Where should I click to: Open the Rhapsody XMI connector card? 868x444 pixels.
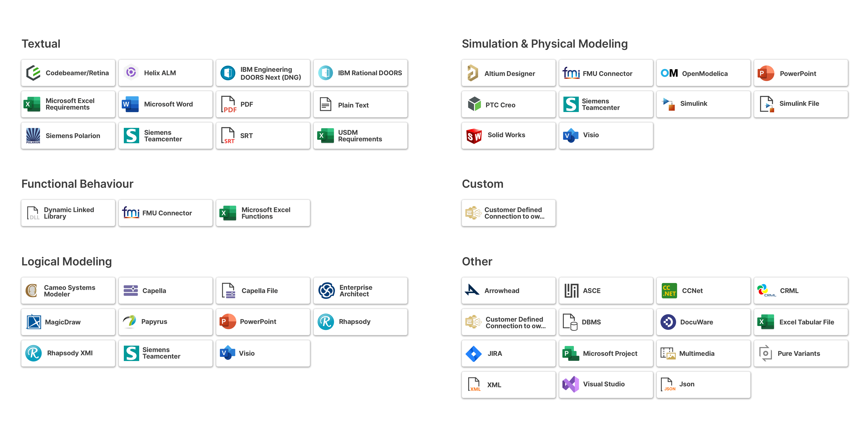(68, 353)
